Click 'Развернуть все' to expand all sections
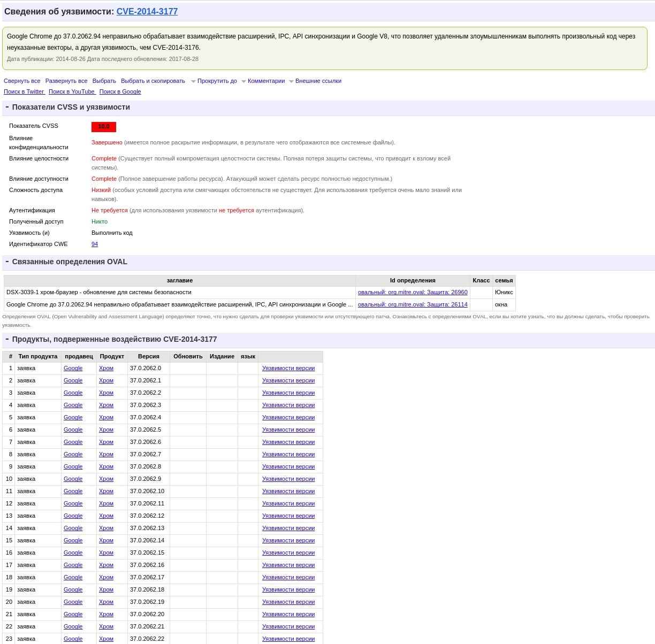The height and width of the screenshot is (644, 655). tap(66, 81)
